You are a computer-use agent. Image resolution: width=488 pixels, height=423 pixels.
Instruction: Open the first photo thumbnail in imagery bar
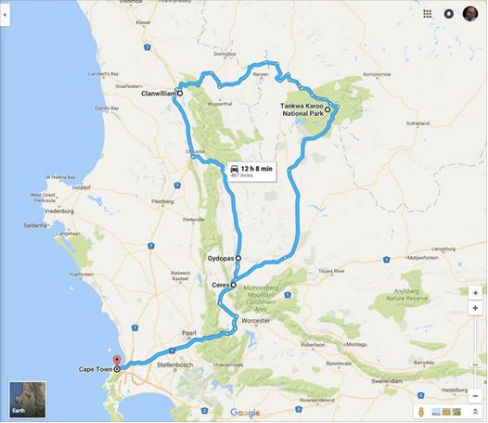coord(436,412)
